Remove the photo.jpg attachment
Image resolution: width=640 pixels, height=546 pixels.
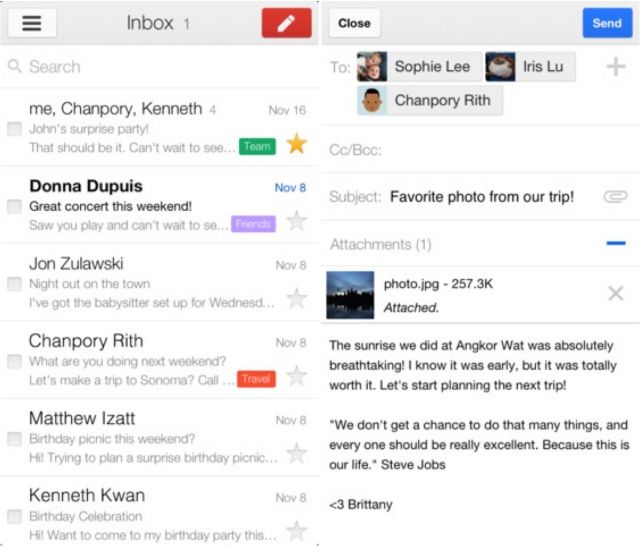(616, 293)
